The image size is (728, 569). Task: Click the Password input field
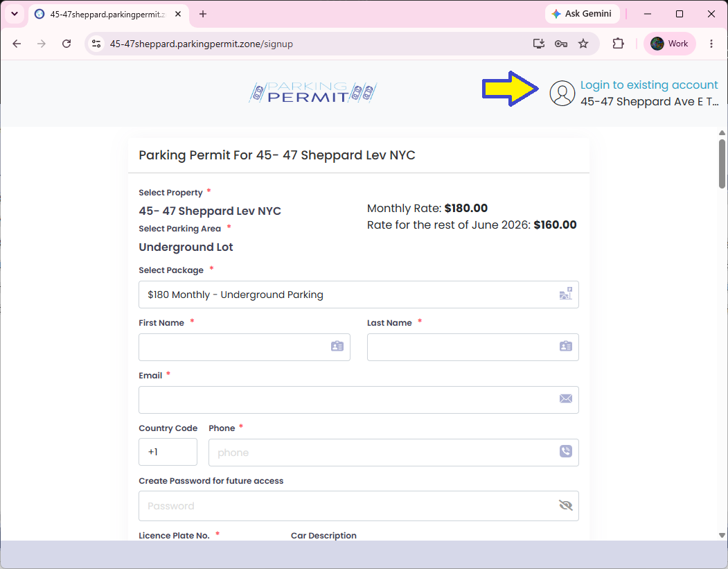[x=358, y=506]
